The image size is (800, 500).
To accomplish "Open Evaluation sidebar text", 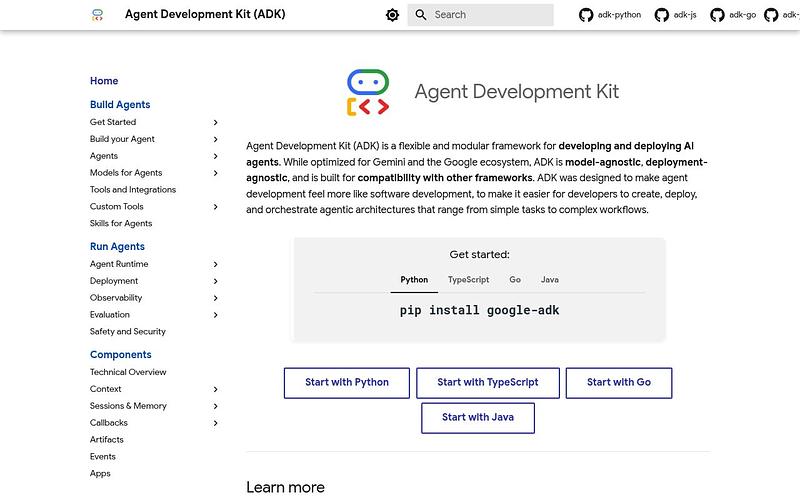I will pos(110,314).
